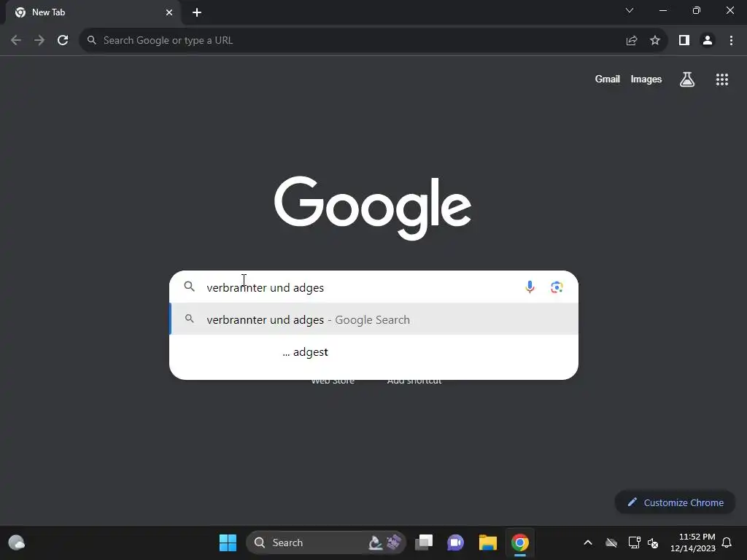Expand the tab search chevron

click(630, 10)
